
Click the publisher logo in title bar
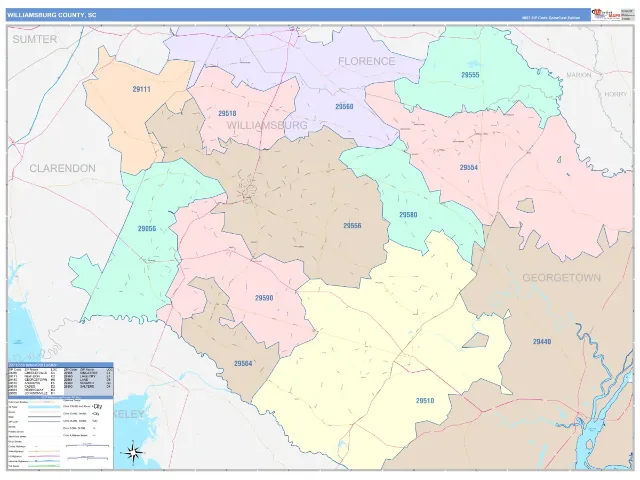click(606, 14)
